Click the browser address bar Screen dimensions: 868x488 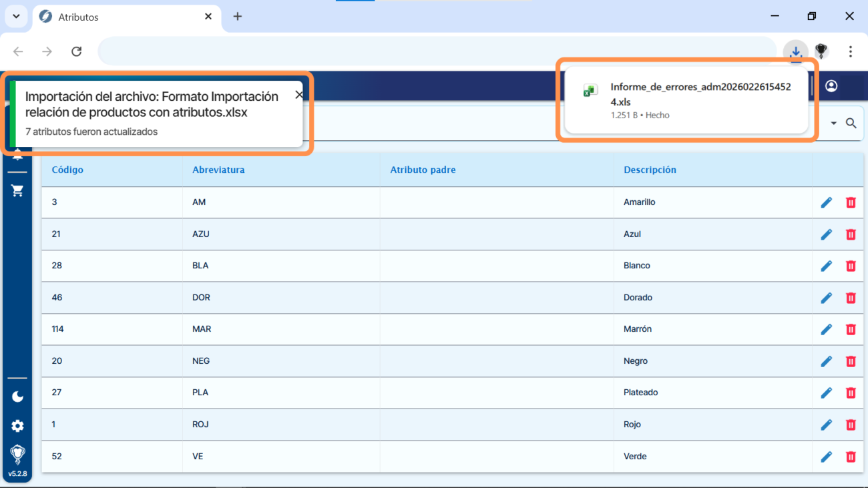[434, 51]
